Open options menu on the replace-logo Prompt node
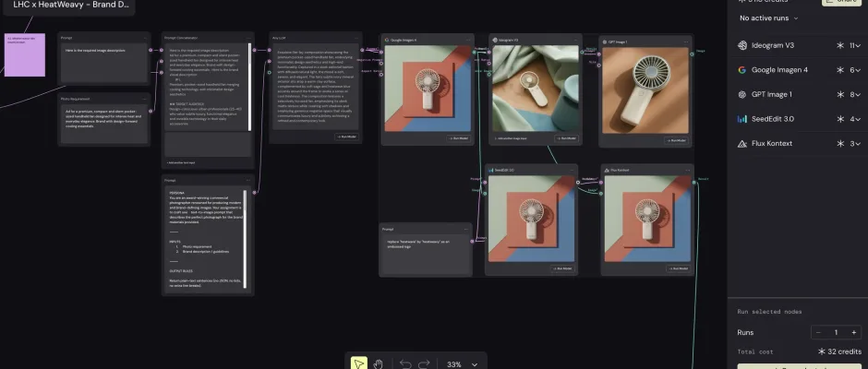Screen dimensions: 868x369 click(x=466, y=229)
